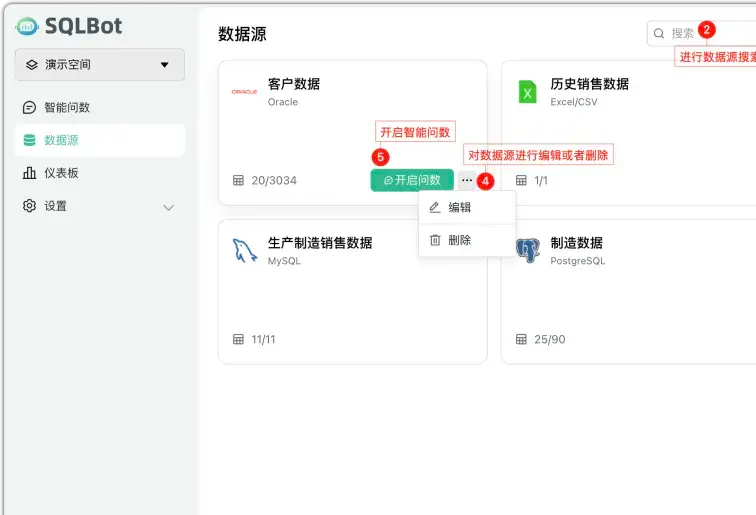Click the SQLBot logo icon

click(27, 27)
